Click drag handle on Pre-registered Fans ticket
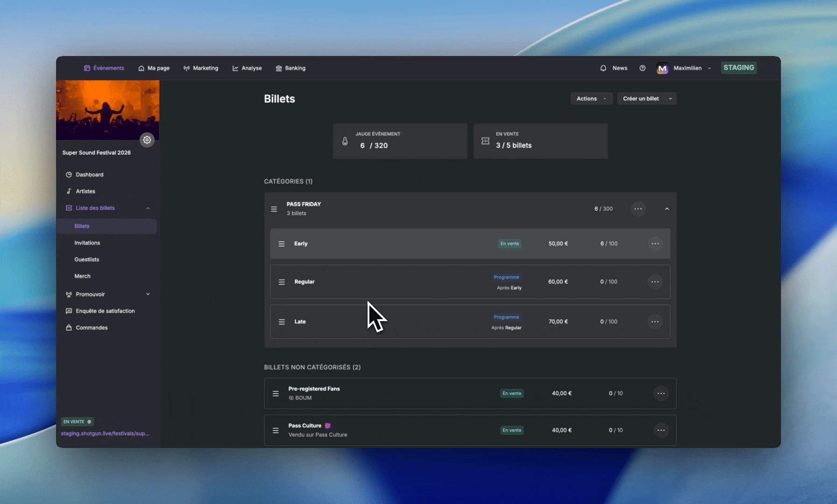This screenshot has height=504, width=837. pyautogui.click(x=276, y=394)
